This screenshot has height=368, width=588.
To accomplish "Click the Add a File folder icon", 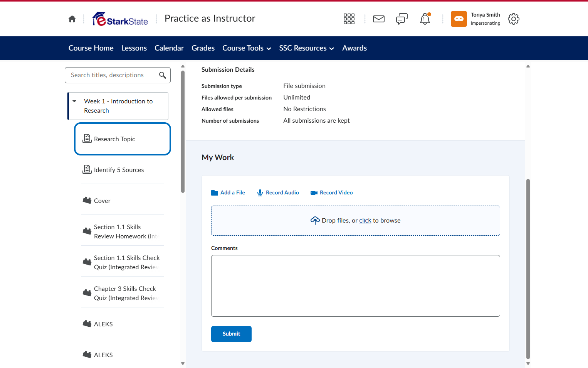I will coord(215,193).
